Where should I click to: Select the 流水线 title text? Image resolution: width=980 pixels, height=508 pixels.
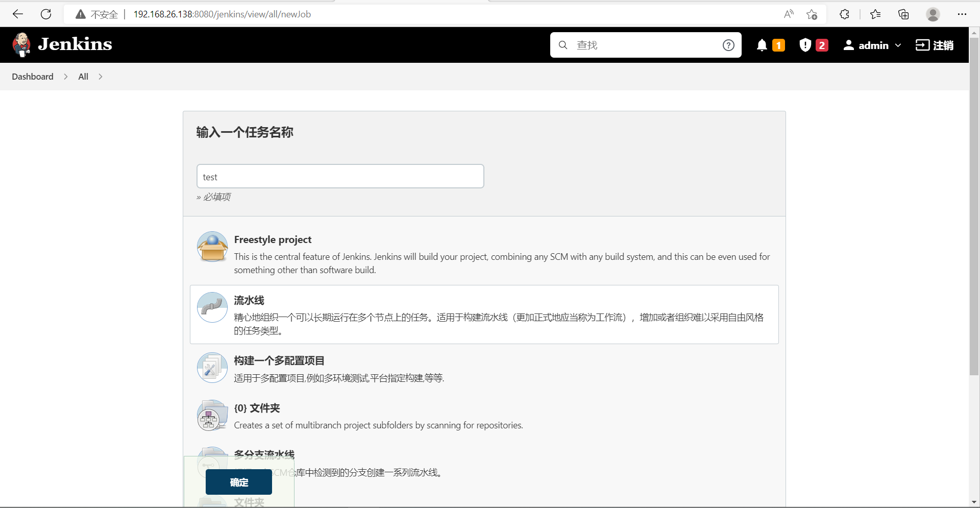(x=249, y=300)
